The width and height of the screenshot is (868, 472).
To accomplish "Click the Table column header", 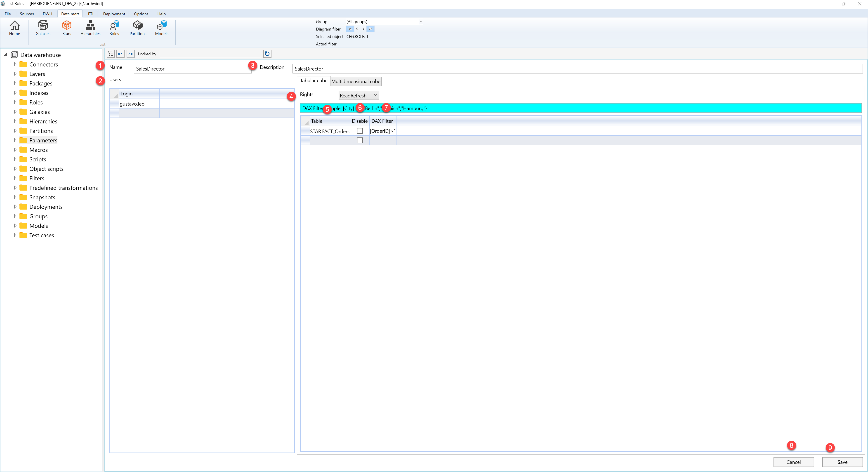I will click(330, 121).
